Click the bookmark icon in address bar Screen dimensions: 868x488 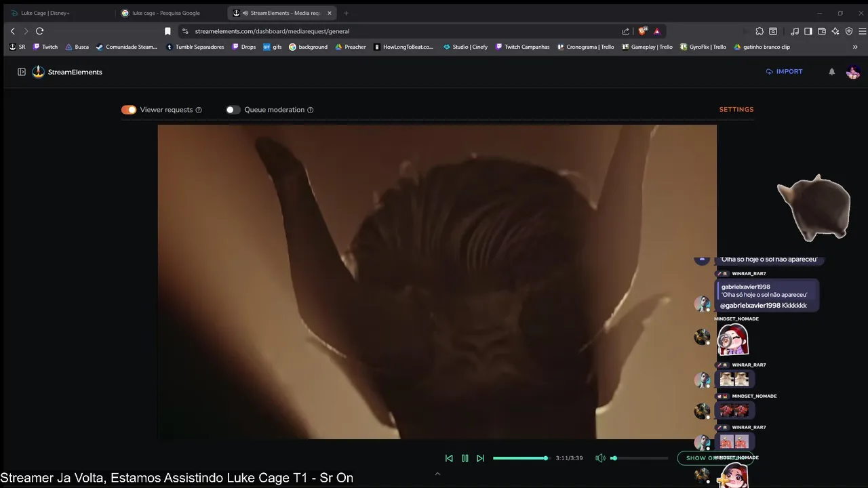point(167,31)
